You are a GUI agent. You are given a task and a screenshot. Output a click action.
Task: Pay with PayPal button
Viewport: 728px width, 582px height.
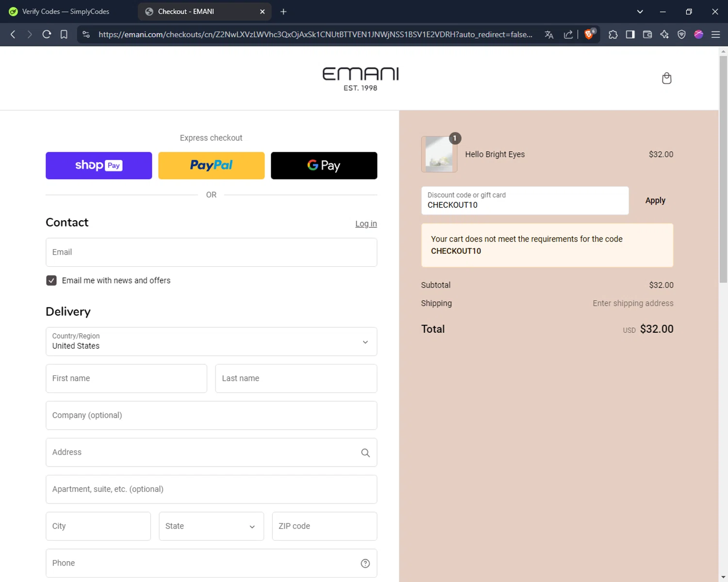click(211, 165)
